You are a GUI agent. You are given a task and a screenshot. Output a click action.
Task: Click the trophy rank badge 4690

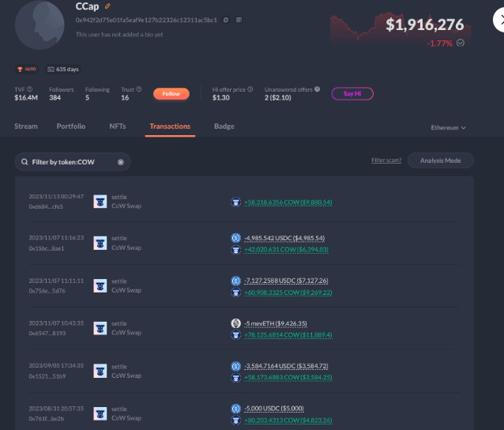point(27,69)
